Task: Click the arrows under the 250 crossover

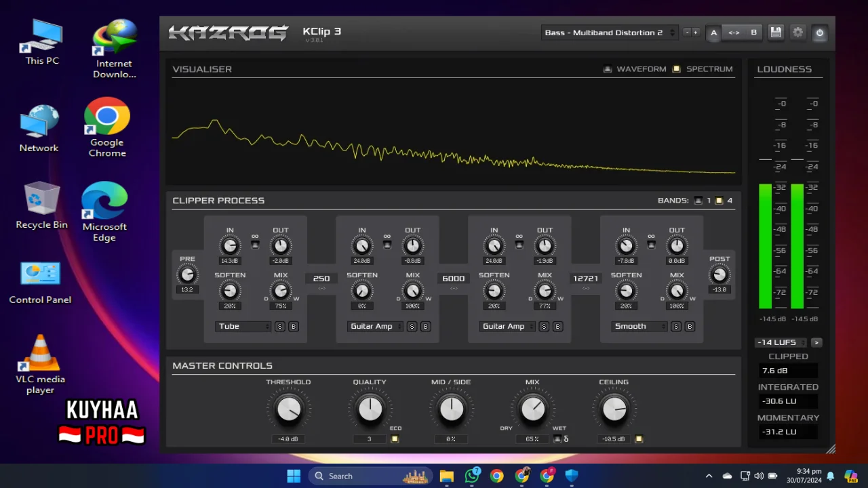Action: coord(321,288)
